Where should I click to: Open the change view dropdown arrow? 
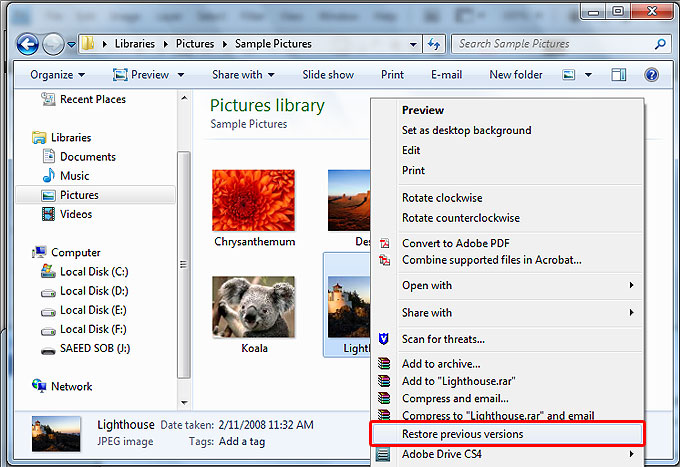[x=588, y=75]
